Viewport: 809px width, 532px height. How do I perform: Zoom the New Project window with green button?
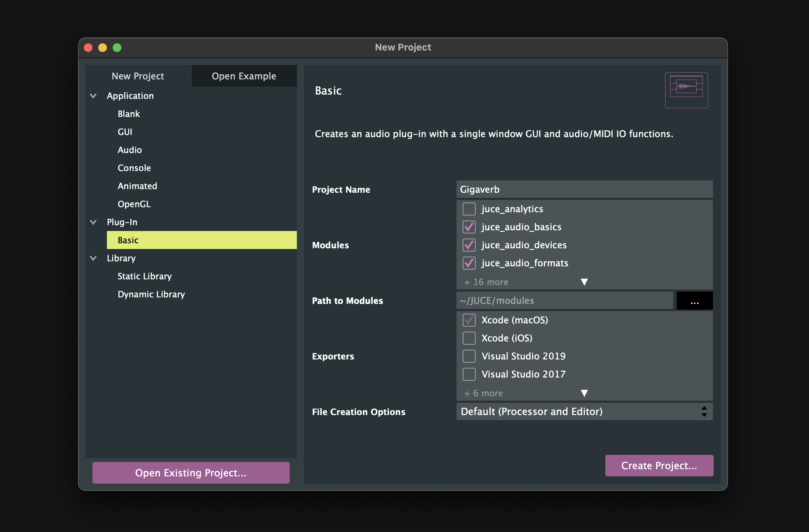[x=117, y=48]
